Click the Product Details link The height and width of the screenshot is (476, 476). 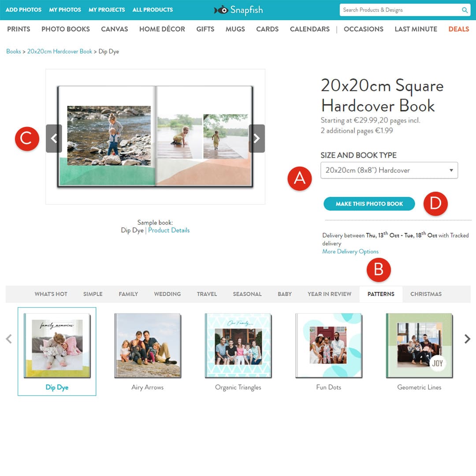point(169,230)
